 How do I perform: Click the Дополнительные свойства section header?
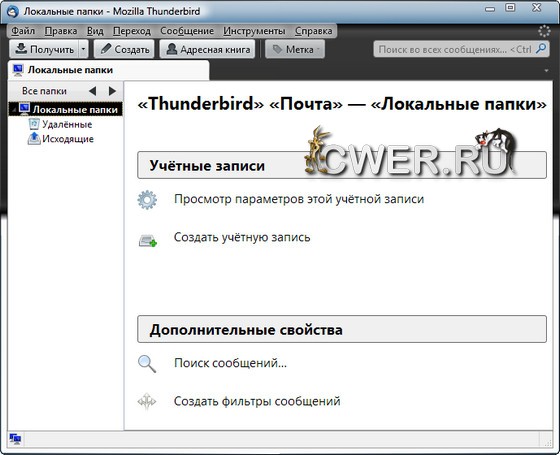coord(342,329)
